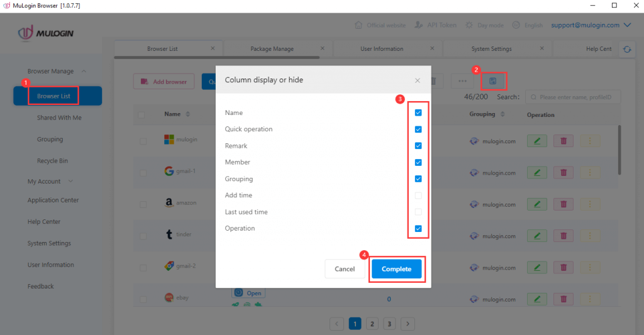Click the sort arrows beside Grouping header
Image resolution: width=644 pixels, height=335 pixels.
click(502, 114)
